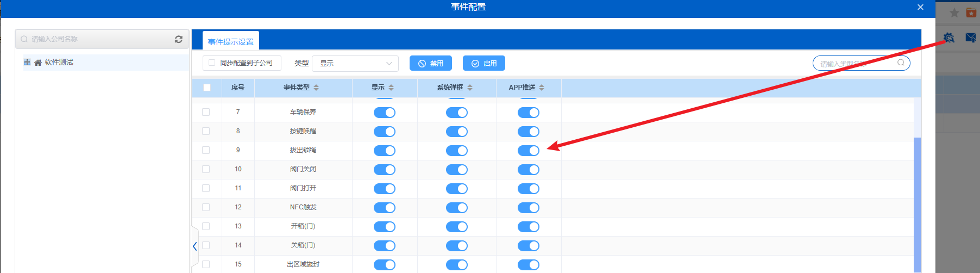This screenshot has height=273, width=980.
Task: Tick the select-all checkbox in table header
Action: [x=206, y=88]
